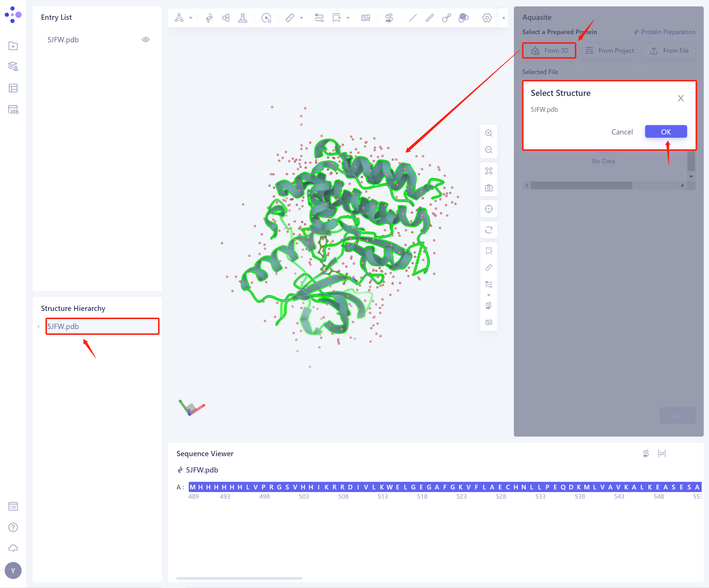Click the zoom-out magnifier in viewport controls
The height and width of the screenshot is (588, 709).
click(x=489, y=150)
